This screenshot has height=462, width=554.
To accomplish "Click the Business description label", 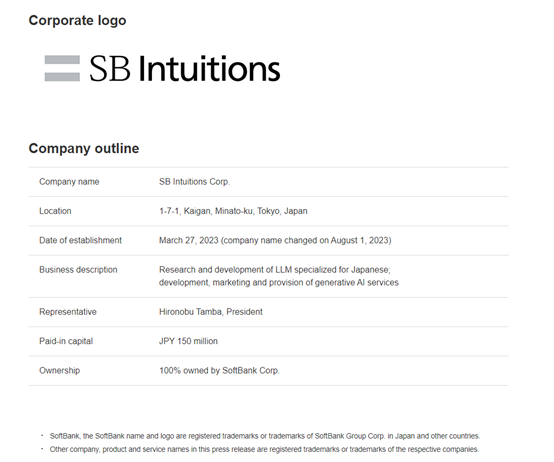I will click(78, 270).
